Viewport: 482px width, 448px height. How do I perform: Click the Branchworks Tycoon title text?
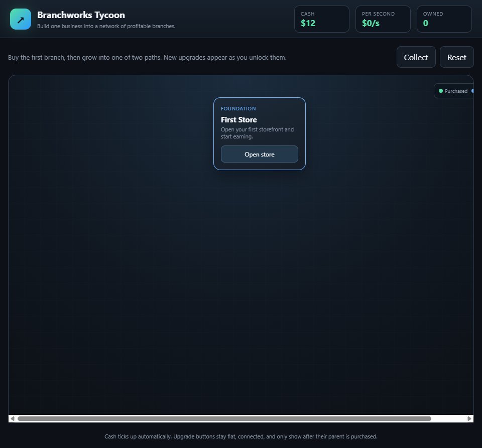[81, 15]
